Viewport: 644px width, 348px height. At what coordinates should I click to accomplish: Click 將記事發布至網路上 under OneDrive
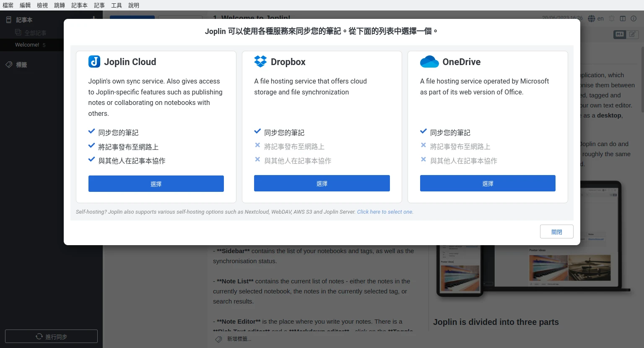pyautogui.click(x=460, y=147)
